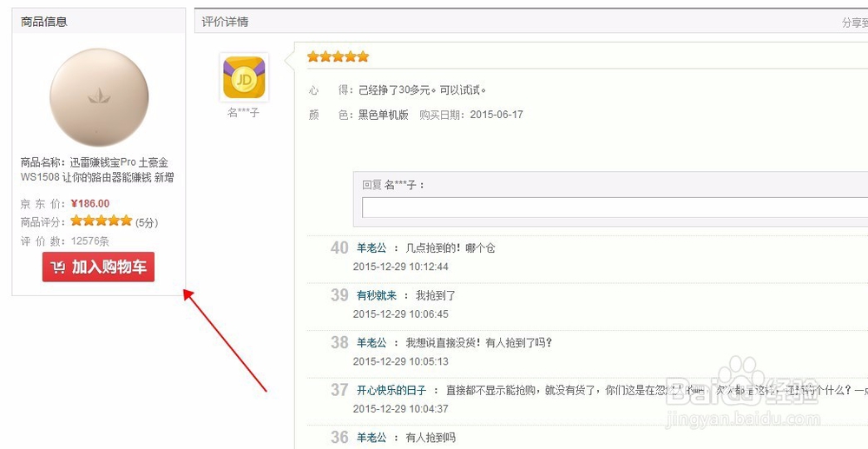
Task: Click product rating stars in info panel
Action: (x=102, y=221)
